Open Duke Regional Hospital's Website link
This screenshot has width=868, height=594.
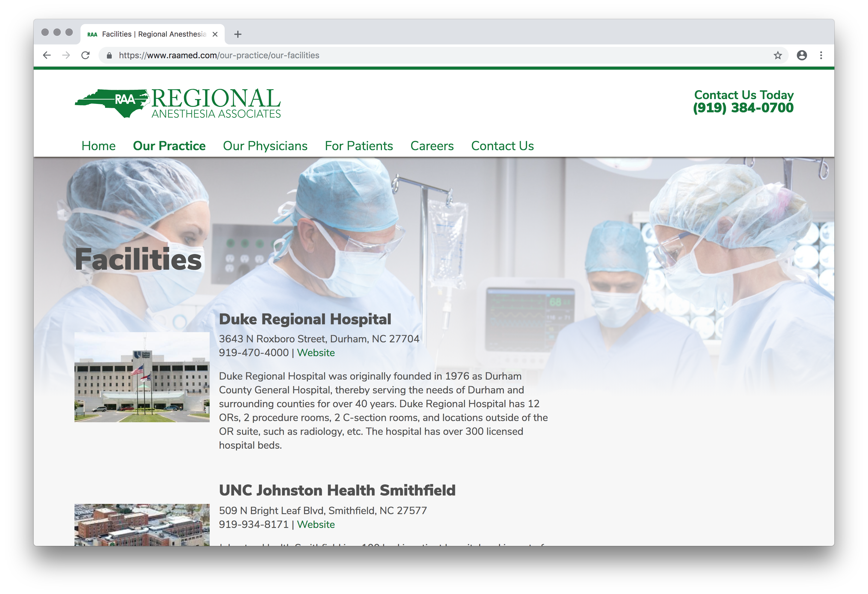(316, 353)
